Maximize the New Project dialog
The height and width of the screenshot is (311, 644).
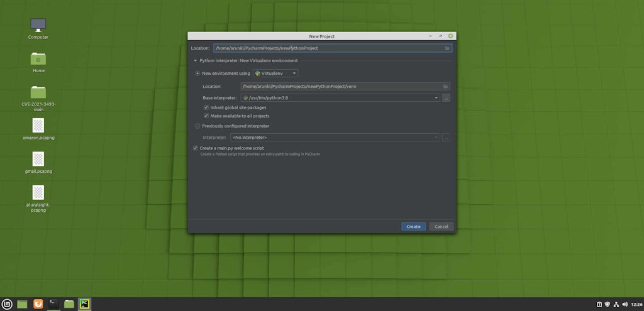[x=440, y=36]
